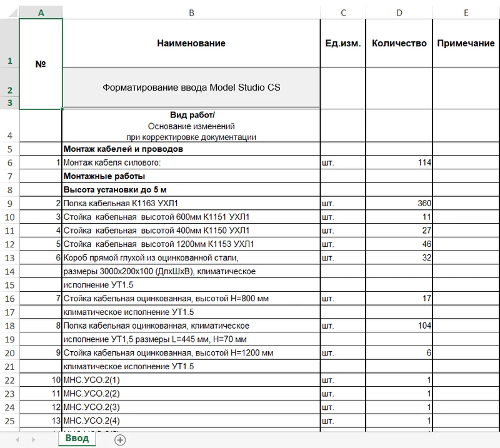Select column C header

pyautogui.click(x=343, y=12)
